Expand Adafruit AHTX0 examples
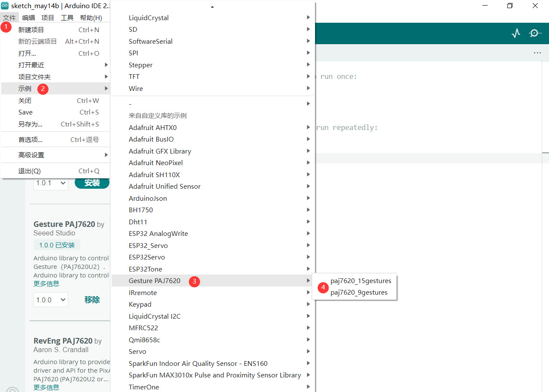 pos(213,127)
